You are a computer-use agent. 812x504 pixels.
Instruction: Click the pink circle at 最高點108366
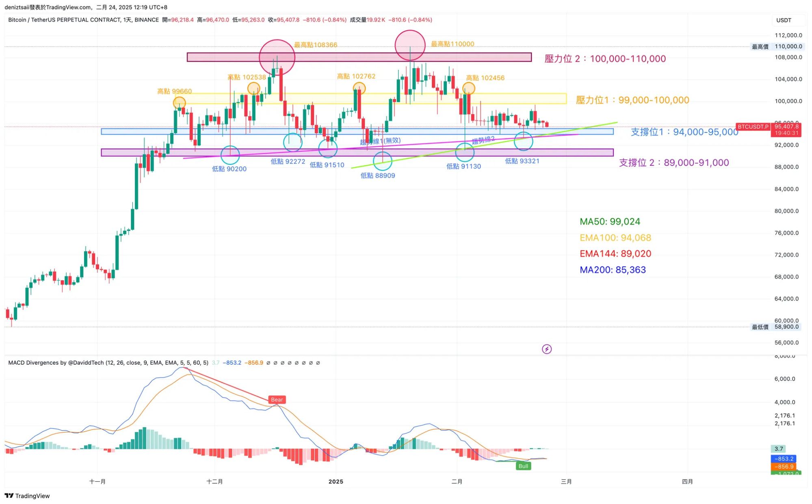(x=277, y=57)
